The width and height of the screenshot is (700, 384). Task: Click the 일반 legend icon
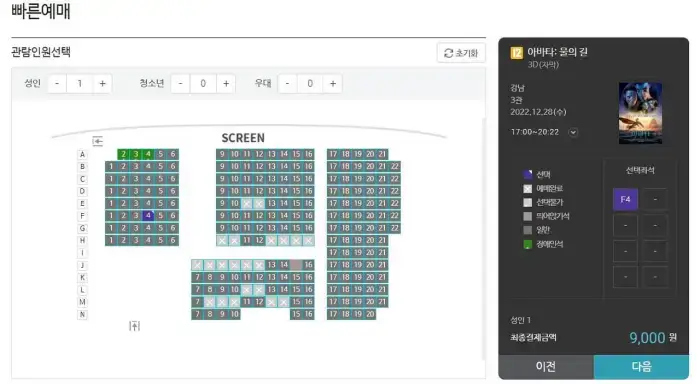click(x=528, y=230)
